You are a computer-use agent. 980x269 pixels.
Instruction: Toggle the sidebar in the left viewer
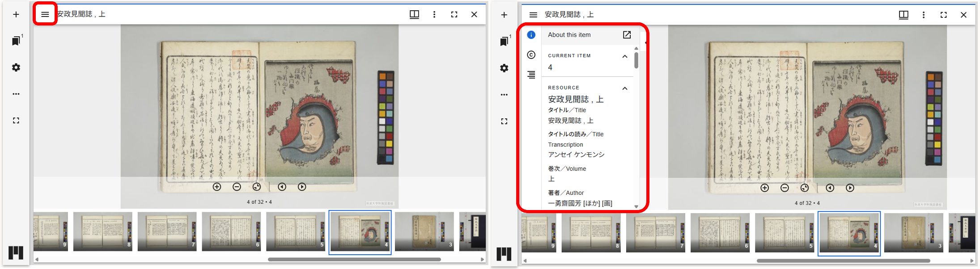(45, 14)
